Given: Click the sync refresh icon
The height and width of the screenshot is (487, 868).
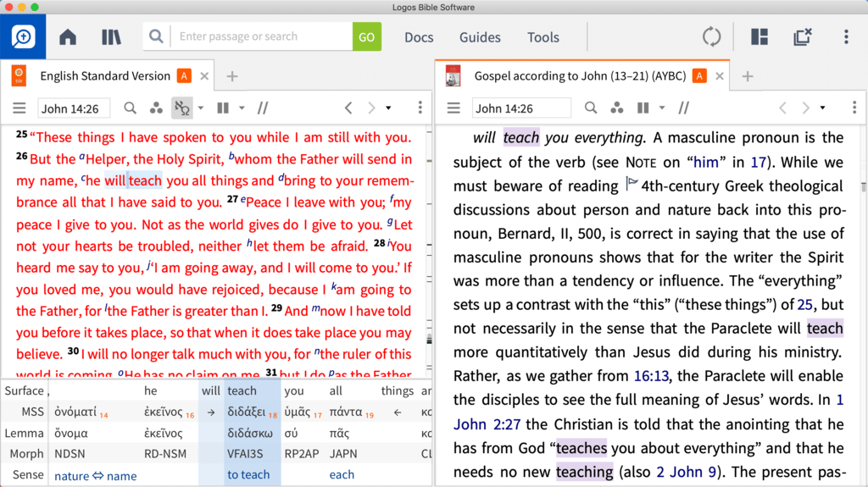Looking at the screenshot, I should coord(711,37).
